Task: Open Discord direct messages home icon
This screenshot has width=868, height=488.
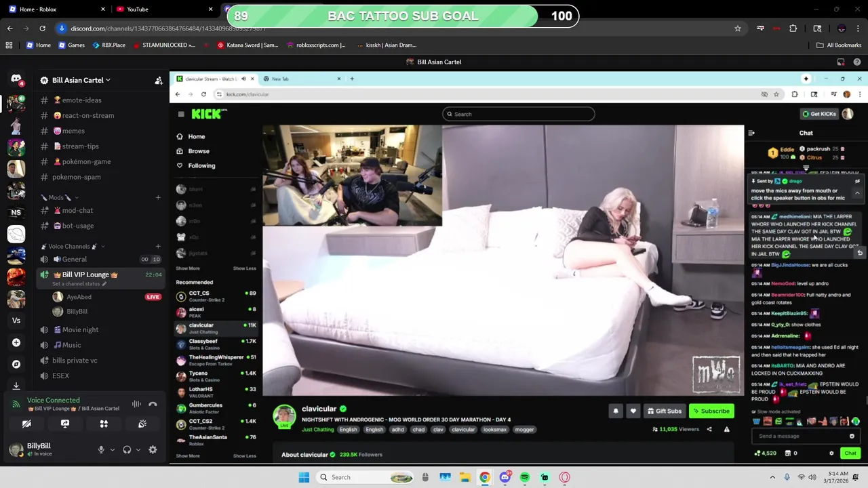Action: coord(16,79)
